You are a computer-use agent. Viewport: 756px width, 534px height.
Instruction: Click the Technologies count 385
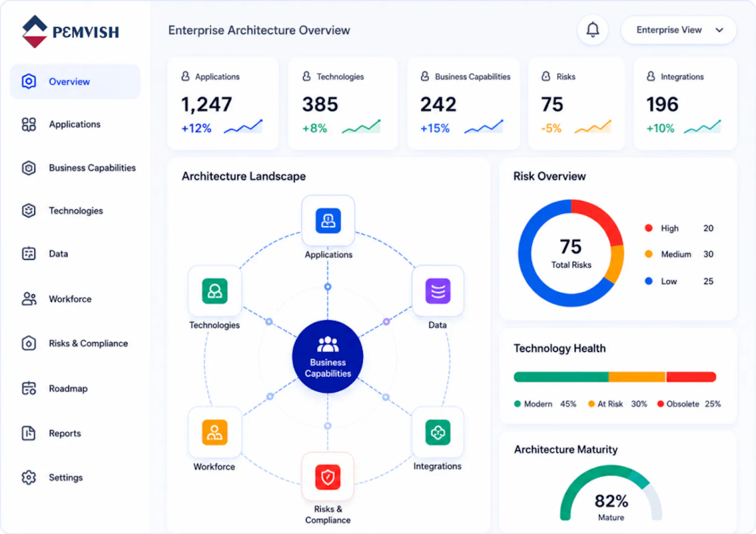pos(320,104)
